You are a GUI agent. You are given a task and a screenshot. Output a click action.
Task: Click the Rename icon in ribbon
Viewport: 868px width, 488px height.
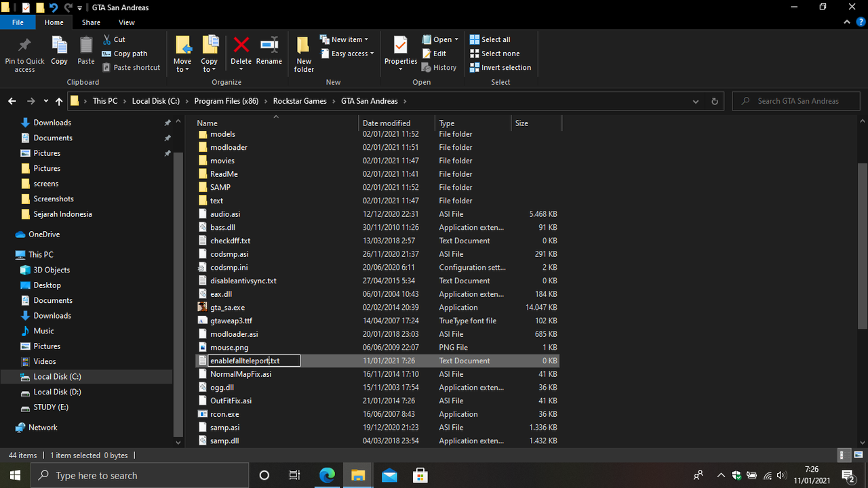coord(269,45)
